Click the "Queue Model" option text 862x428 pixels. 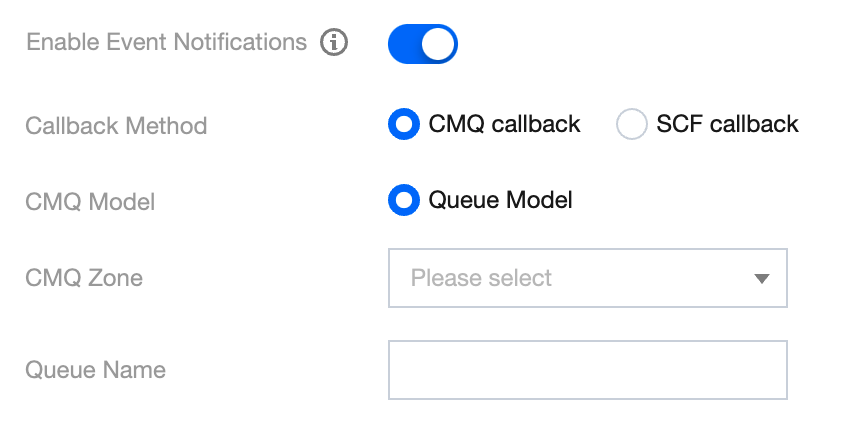500,201
